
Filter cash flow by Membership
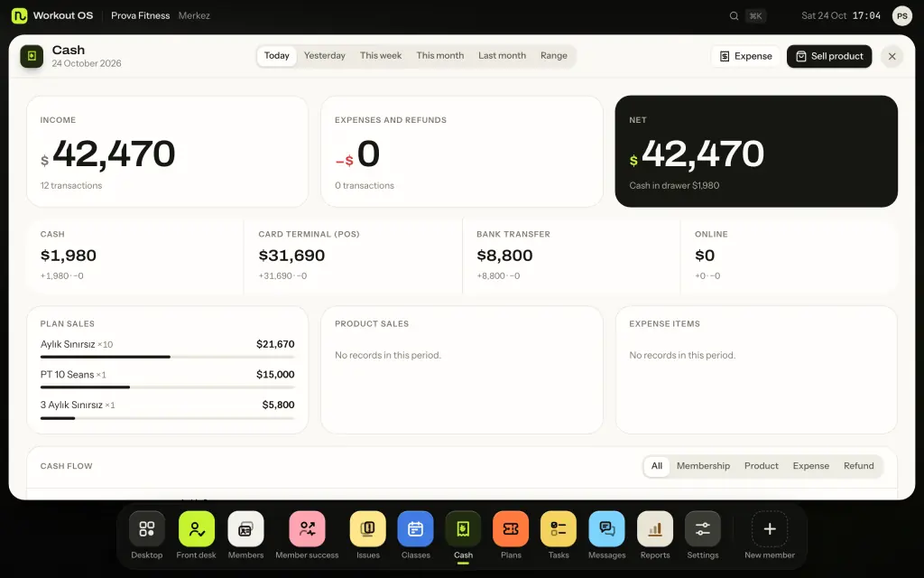pyautogui.click(x=703, y=466)
